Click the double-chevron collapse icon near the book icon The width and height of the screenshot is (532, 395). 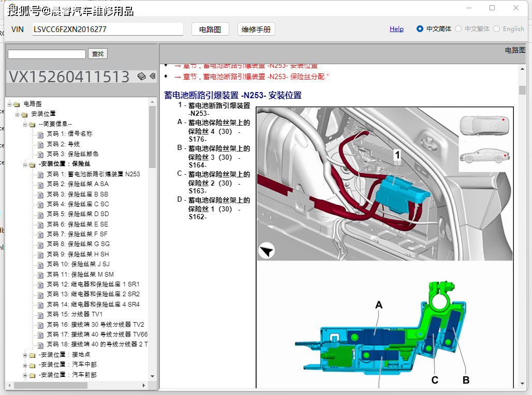click(152, 75)
